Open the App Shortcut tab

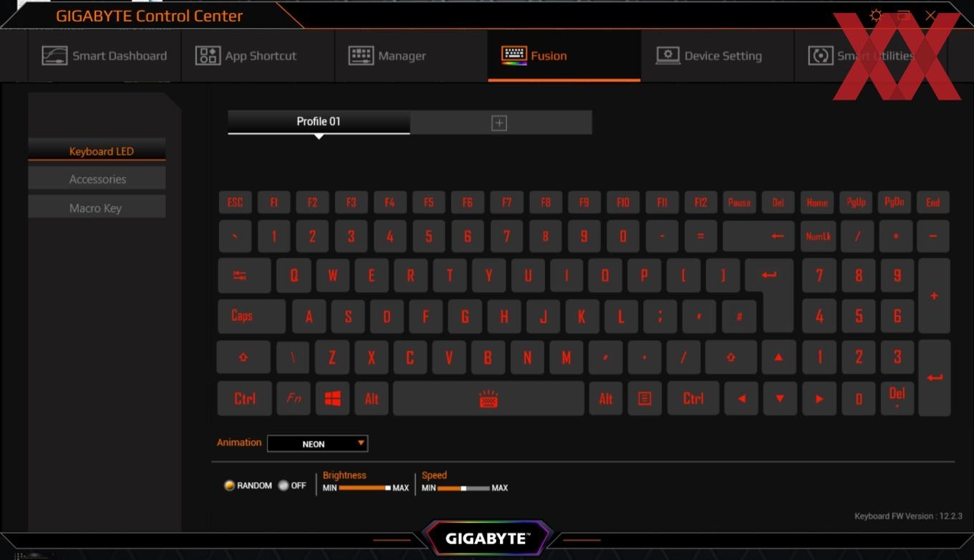point(246,56)
